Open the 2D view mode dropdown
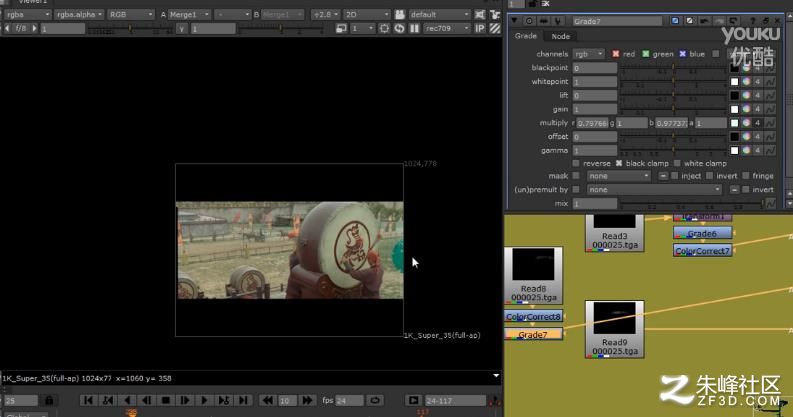This screenshot has width=793, height=417. click(x=367, y=15)
